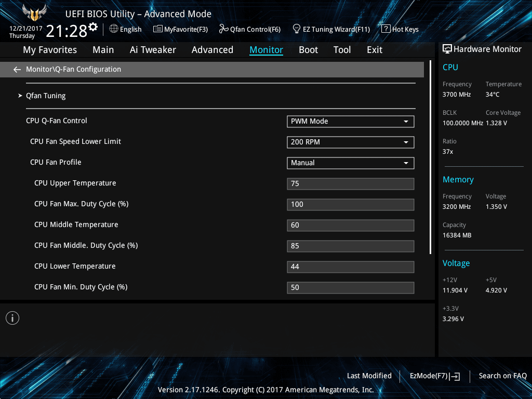Click the CPU Q-Fan Control label

[57, 121]
